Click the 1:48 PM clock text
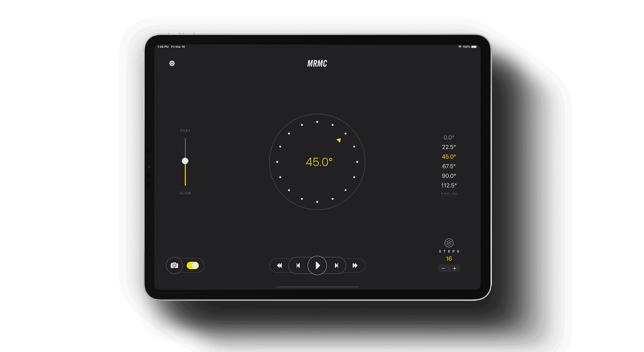Image resolution: width=644 pixels, height=352 pixels. point(163,47)
